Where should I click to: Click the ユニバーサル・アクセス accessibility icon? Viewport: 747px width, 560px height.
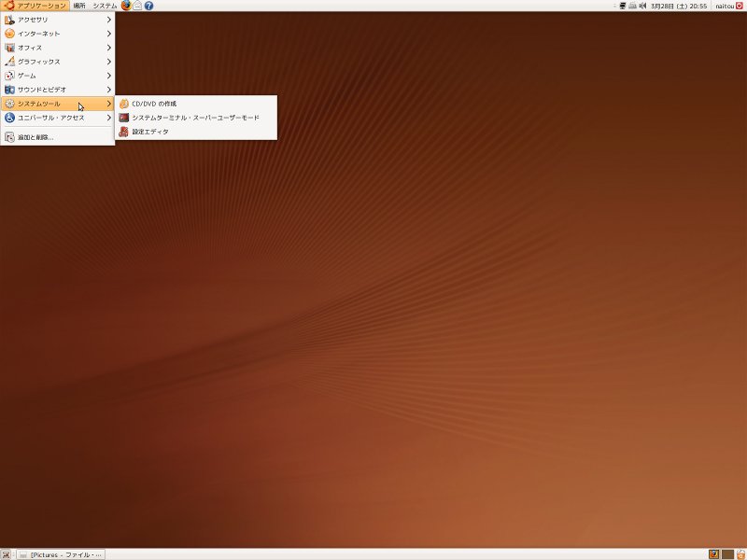(x=9, y=118)
